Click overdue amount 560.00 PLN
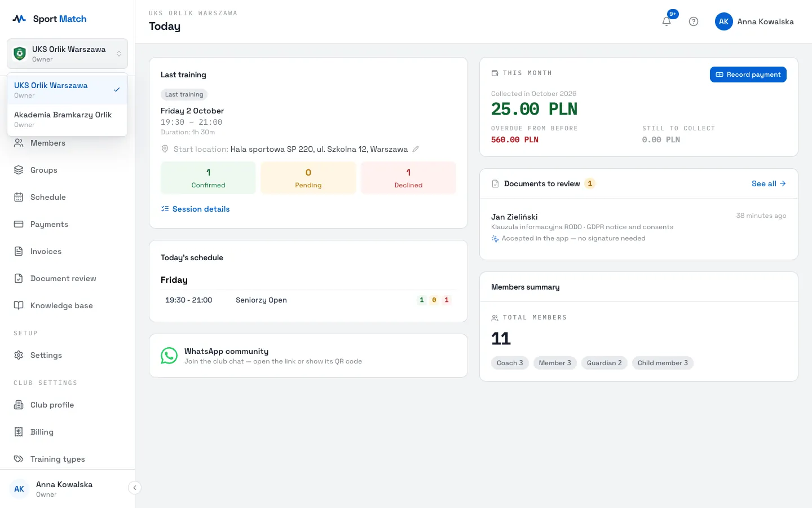The height and width of the screenshot is (508, 812). pyautogui.click(x=515, y=140)
